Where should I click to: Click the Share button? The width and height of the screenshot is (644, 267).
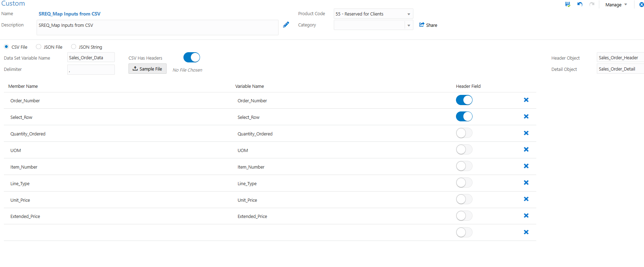(428, 25)
